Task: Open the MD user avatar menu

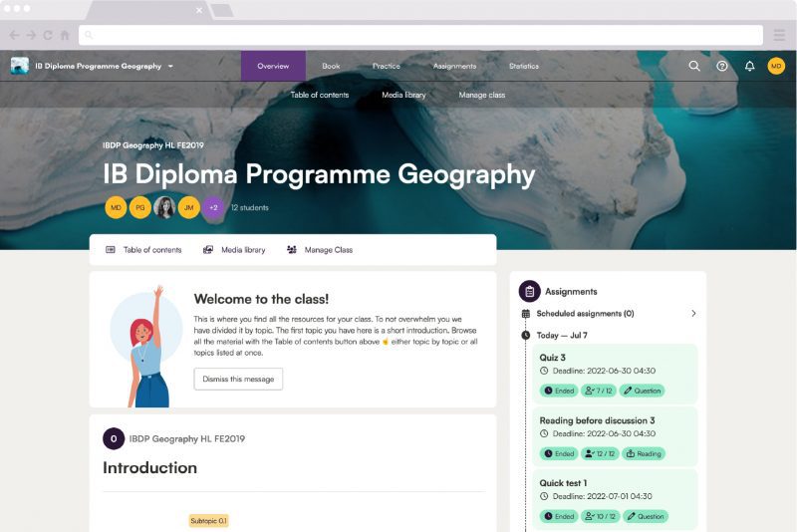Action: coord(776,66)
